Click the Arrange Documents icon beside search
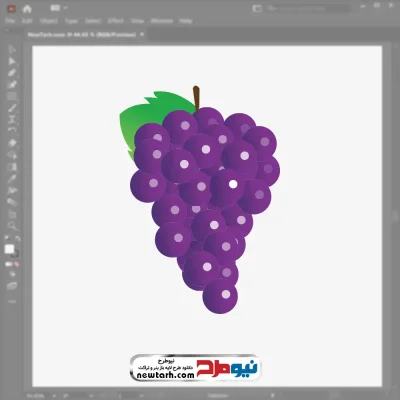 click(257, 9)
